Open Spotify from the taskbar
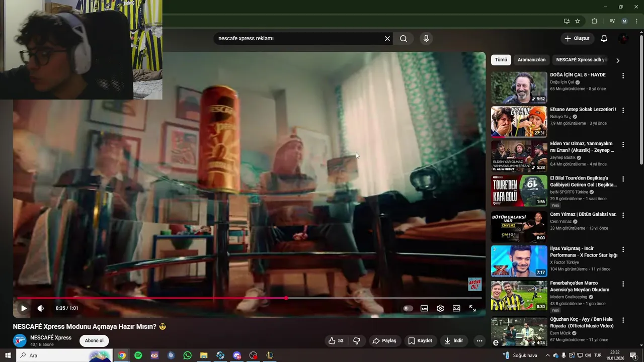This screenshot has height=362, width=644. point(138,355)
